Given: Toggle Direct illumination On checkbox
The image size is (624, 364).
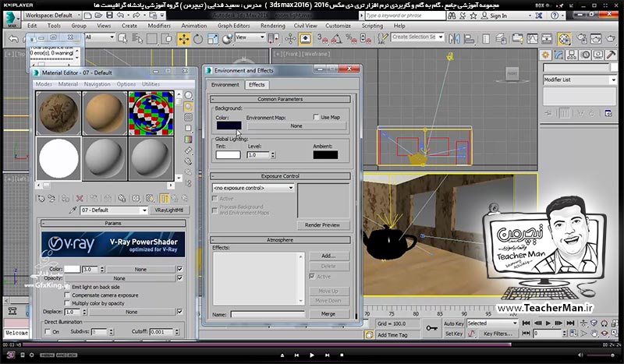Looking at the screenshot, I should 48,331.
